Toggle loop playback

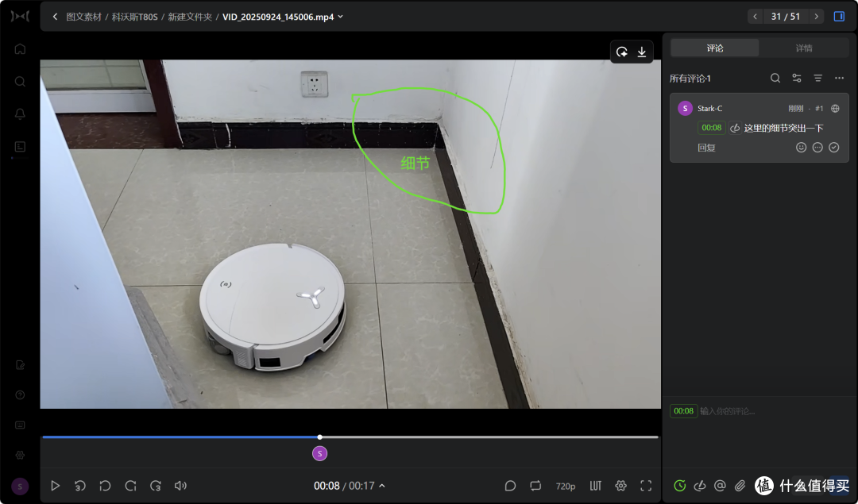coord(535,486)
